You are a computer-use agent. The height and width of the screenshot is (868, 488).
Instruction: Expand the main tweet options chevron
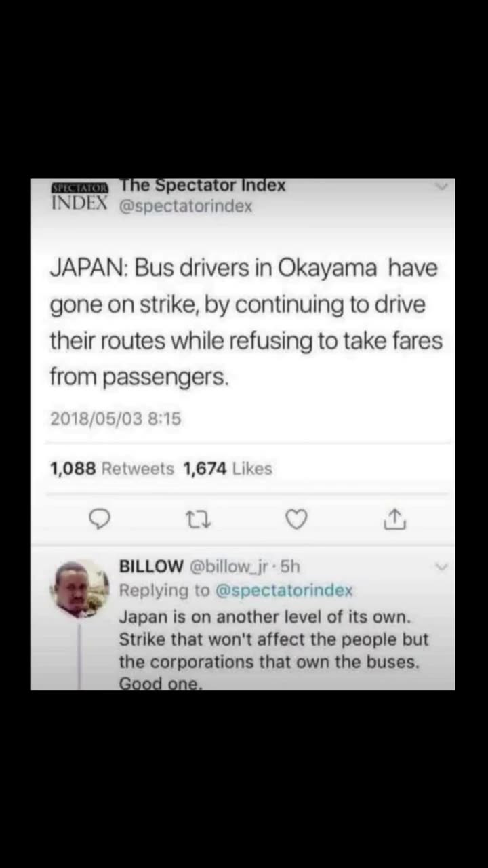(441, 186)
